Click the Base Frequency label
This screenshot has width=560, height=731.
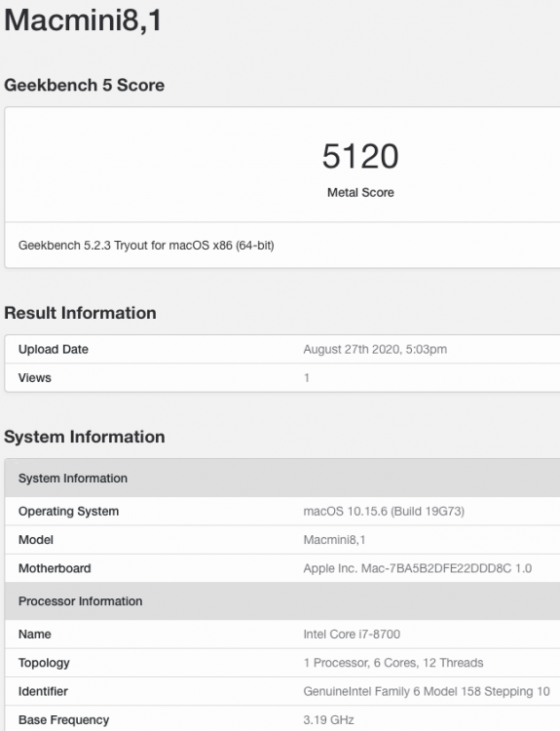tap(64, 720)
